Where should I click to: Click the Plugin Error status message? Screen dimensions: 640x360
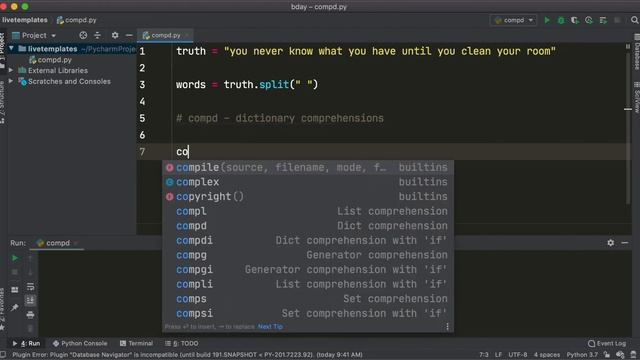187,355
